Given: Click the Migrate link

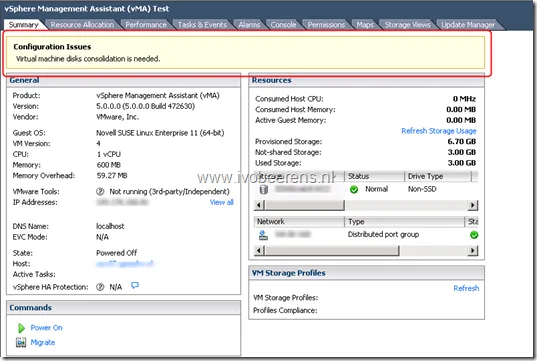Looking at the screenshot, I should pos(43,343).
